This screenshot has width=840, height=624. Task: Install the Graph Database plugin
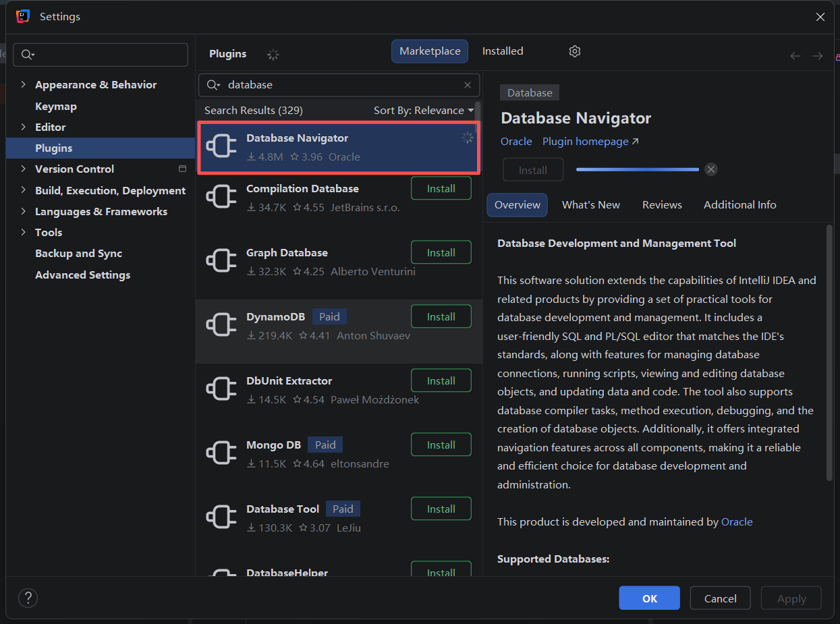pyautogui.click(x=441, y=253)
